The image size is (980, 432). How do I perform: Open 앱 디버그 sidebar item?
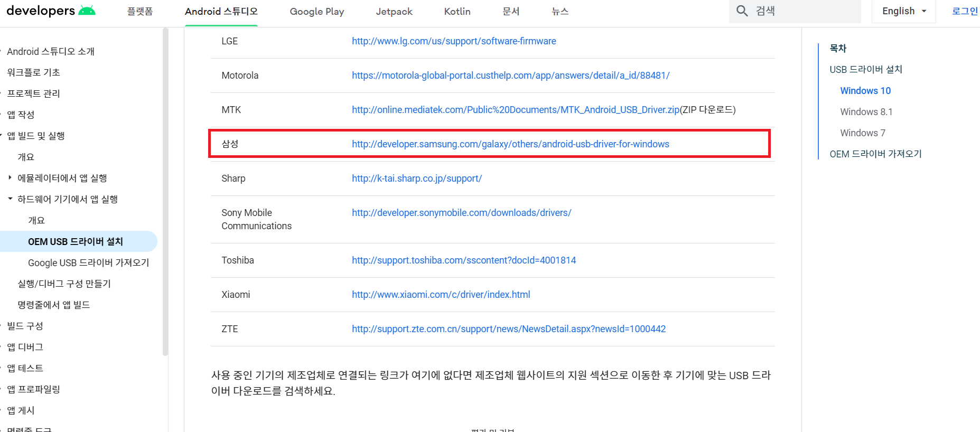25,347
